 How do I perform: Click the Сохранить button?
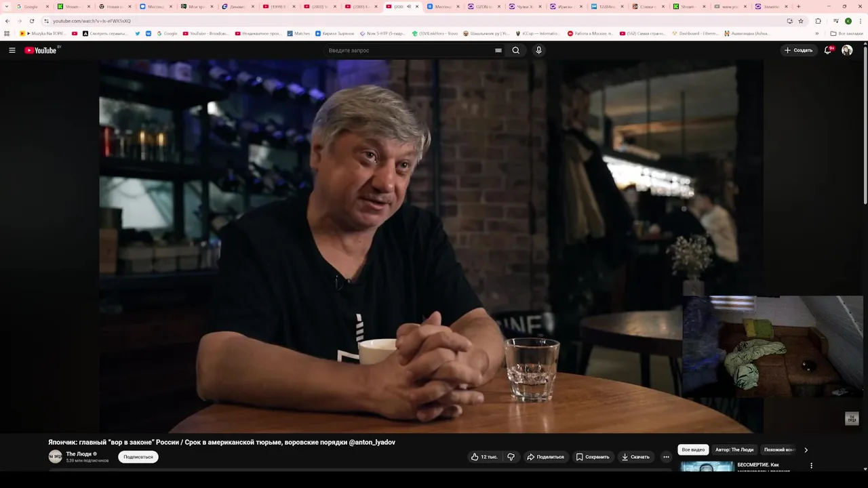coord(593,457)
